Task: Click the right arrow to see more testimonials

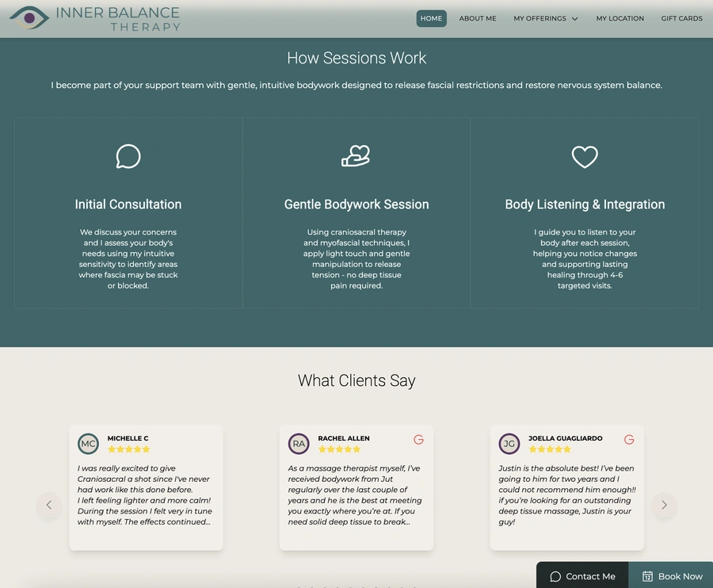Action: (664, 506)
